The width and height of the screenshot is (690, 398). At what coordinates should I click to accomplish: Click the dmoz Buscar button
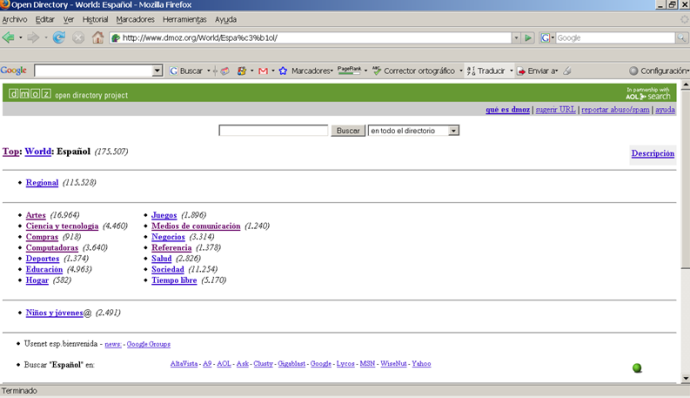point(348,131)
